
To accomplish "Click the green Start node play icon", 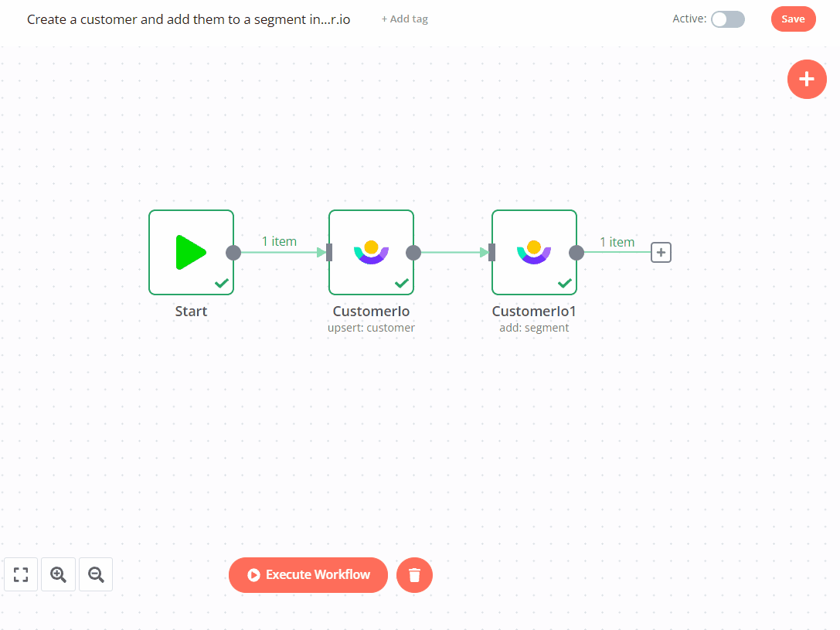I will [x=191, y=252].
